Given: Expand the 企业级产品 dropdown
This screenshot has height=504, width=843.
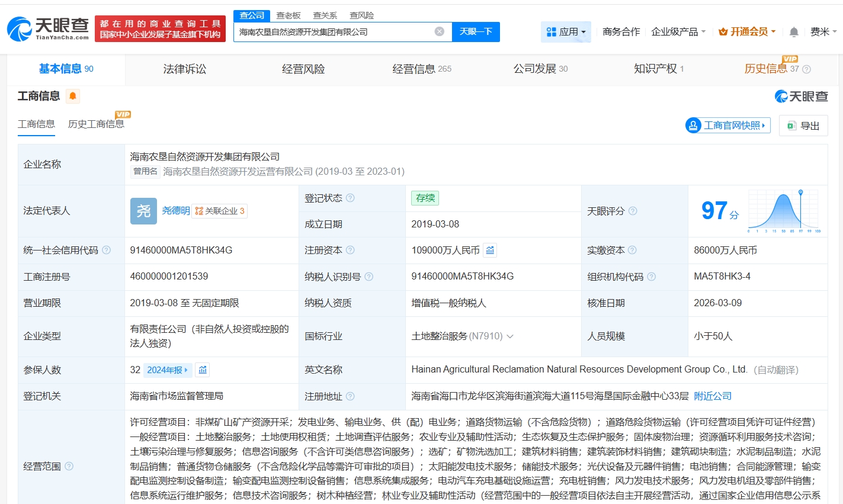Looking at the screenshot, I should [678, 32].
